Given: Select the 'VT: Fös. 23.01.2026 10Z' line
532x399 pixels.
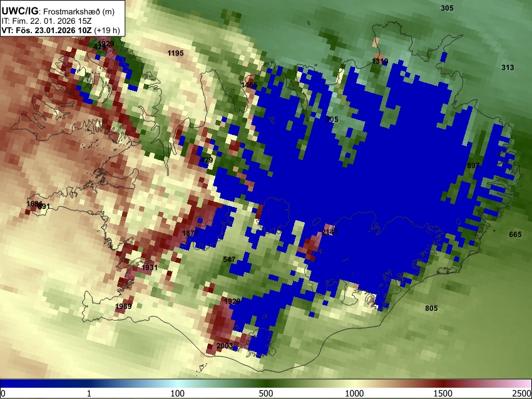Looking at the screenshot, I should coord(46,30).
